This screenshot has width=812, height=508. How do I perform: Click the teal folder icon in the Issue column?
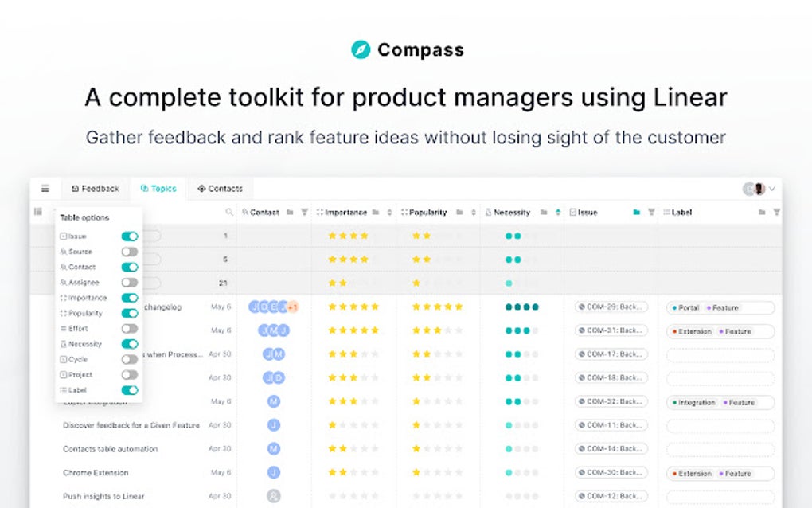[x=638, y=213]
